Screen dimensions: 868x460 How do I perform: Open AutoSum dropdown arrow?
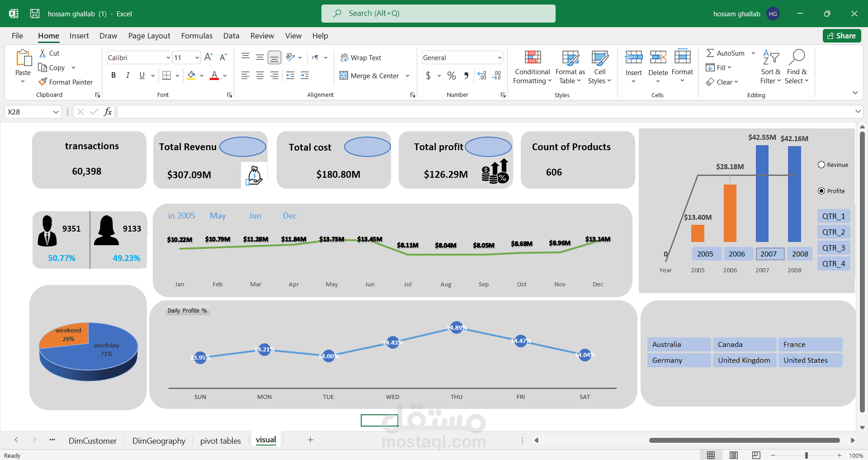(x=753, y=53)
